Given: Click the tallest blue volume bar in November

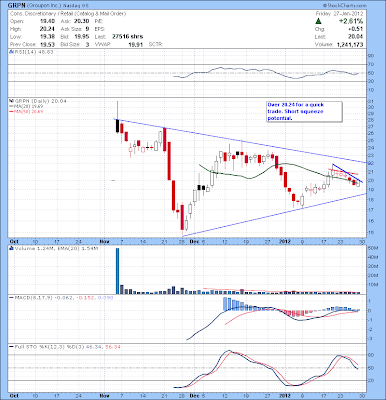Looking at the screenshot, I should (x=117, y=271).
